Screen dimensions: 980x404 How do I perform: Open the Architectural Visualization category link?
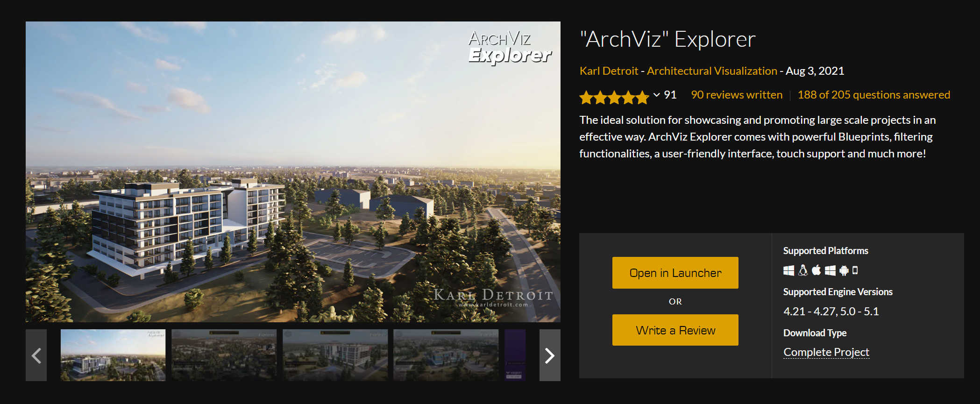[712, 71]
